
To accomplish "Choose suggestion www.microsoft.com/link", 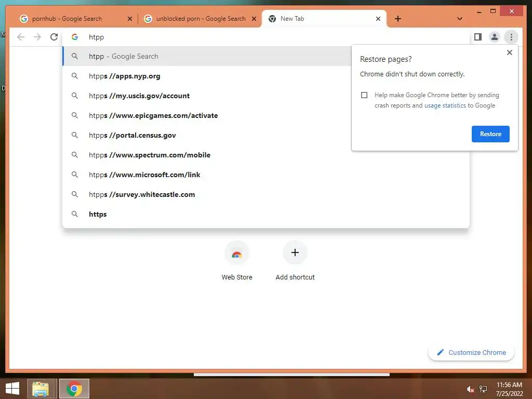I will click(266, 175).
